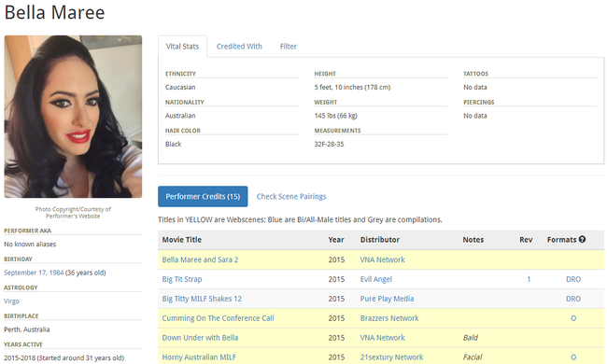607x364 pixels.
Task: Switch to the Filter tab
Action: pos(289,47)
